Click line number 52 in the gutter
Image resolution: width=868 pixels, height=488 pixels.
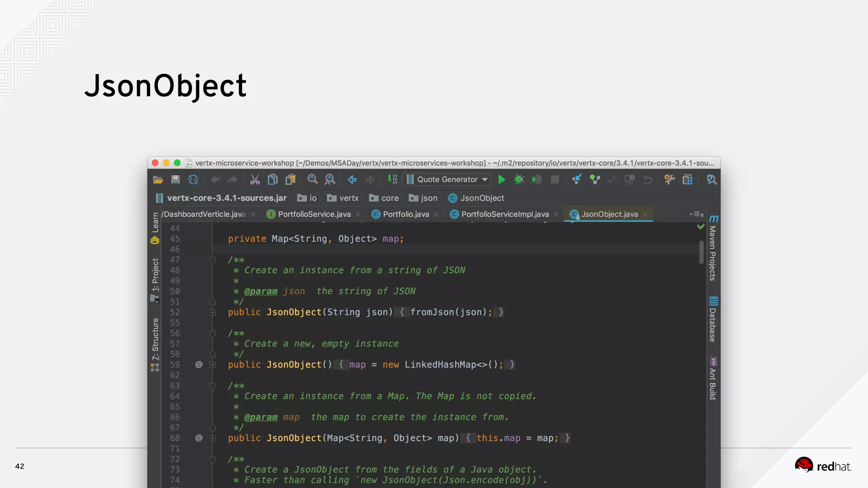175,312
